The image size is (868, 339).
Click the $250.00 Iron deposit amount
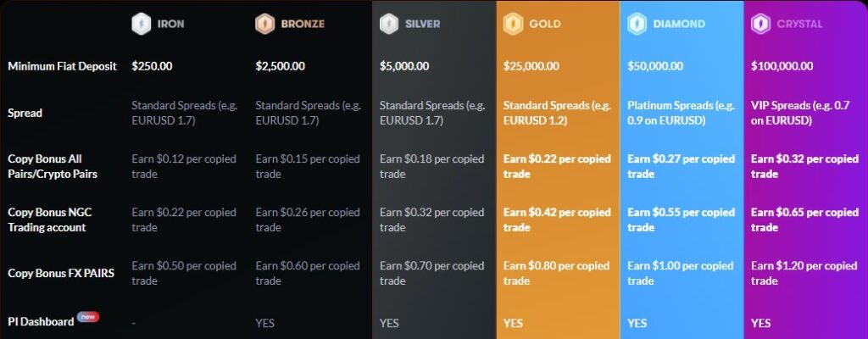(x=153, y=66)
